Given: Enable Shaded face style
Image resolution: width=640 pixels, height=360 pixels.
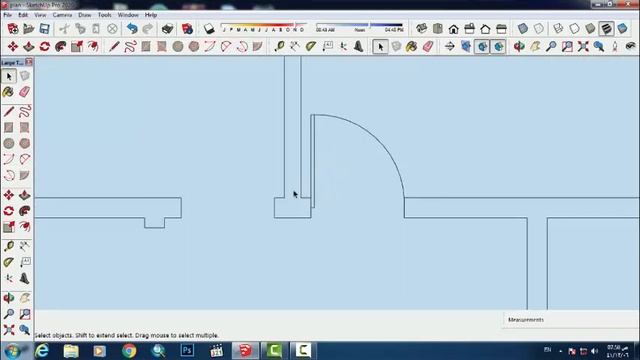Looking at the screenshot, I should 590,29.
